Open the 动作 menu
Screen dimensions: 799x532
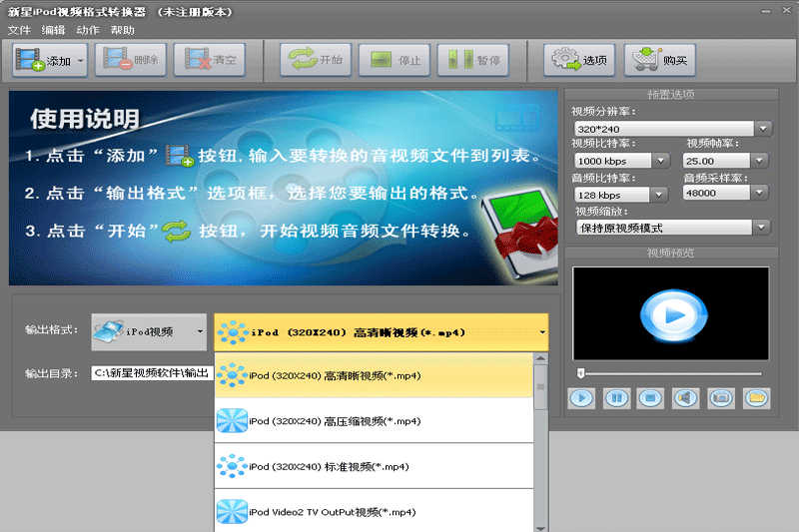(x=88, y=30)
